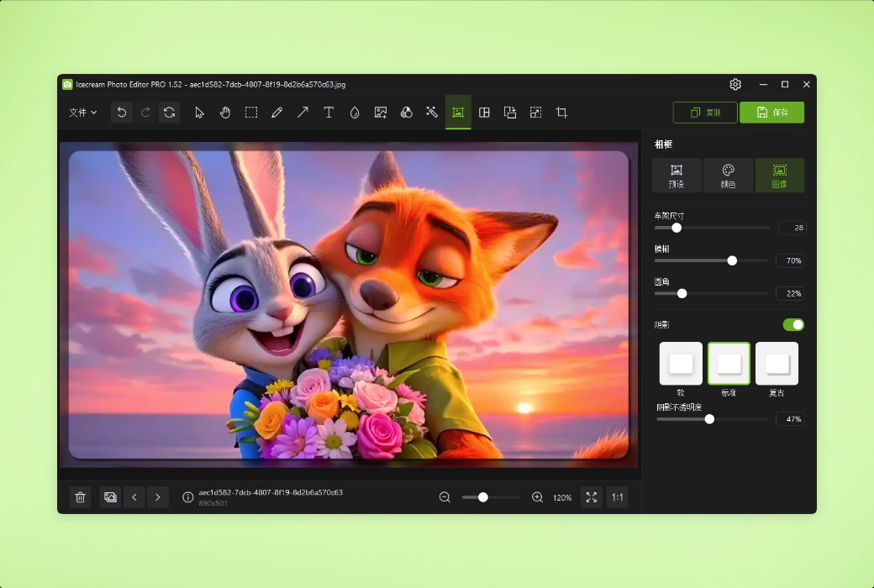Activate the rectangular selection tool
This screenshot has width=874, height=588.
point(251,112)
